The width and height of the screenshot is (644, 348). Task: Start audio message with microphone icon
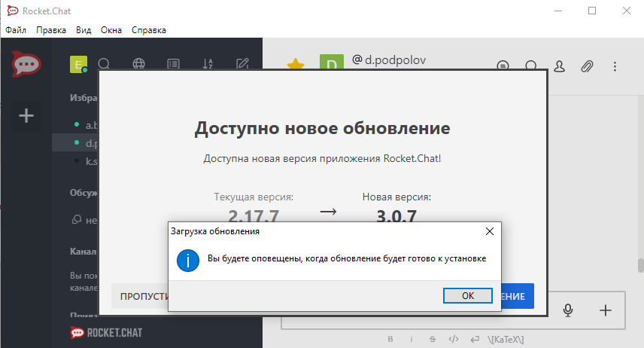tap(568, 310)
